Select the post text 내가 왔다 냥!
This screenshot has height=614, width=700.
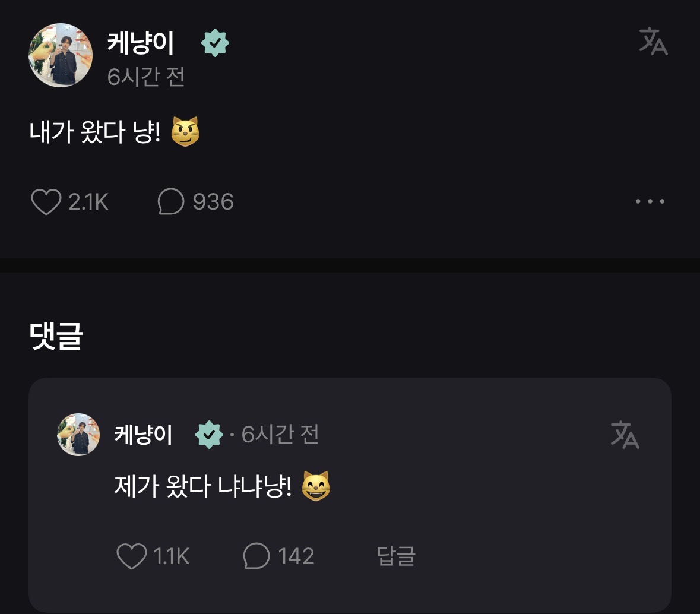tap(95, 132)
